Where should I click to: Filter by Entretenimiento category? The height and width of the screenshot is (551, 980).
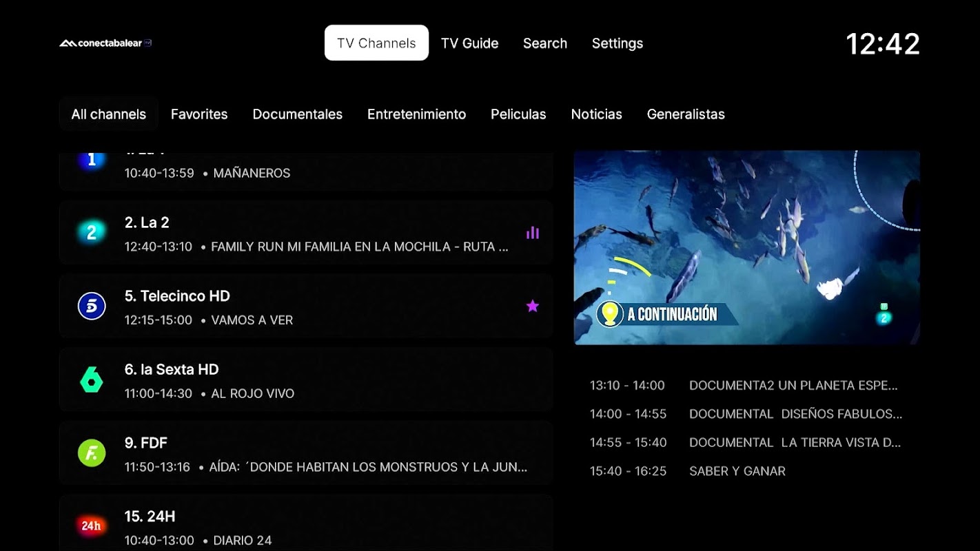416,114
